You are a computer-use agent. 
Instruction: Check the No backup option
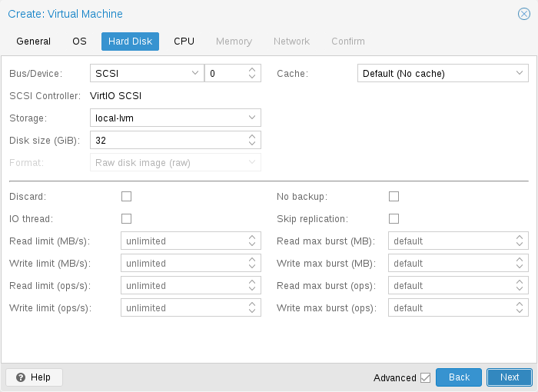click(394, 197)
